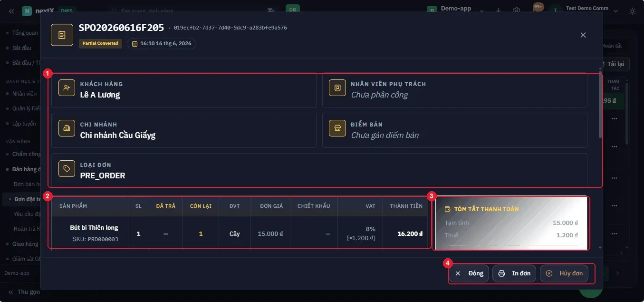Screen dimensions: 644x302
Task: Switch to the Hoàn tất tab behind dialog
Action: [612, 46]
